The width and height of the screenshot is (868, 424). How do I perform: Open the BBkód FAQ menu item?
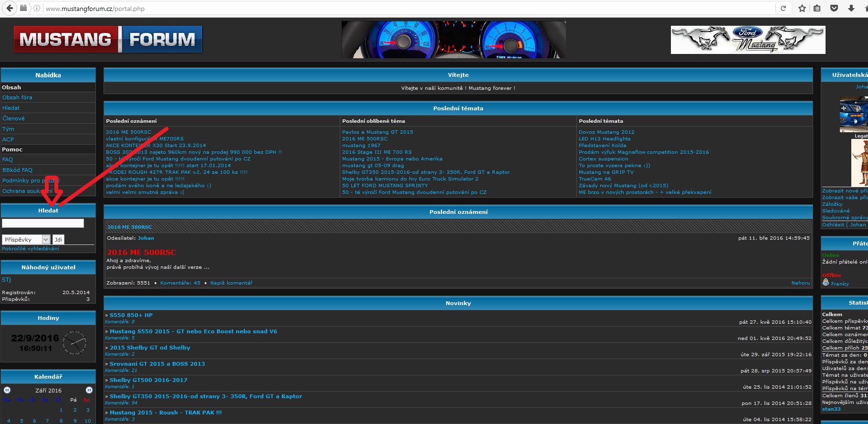[x=17, y=170]
